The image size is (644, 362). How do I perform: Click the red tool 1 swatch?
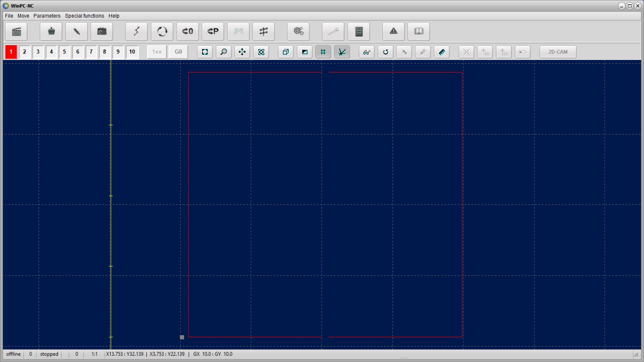tap(11, 52)
